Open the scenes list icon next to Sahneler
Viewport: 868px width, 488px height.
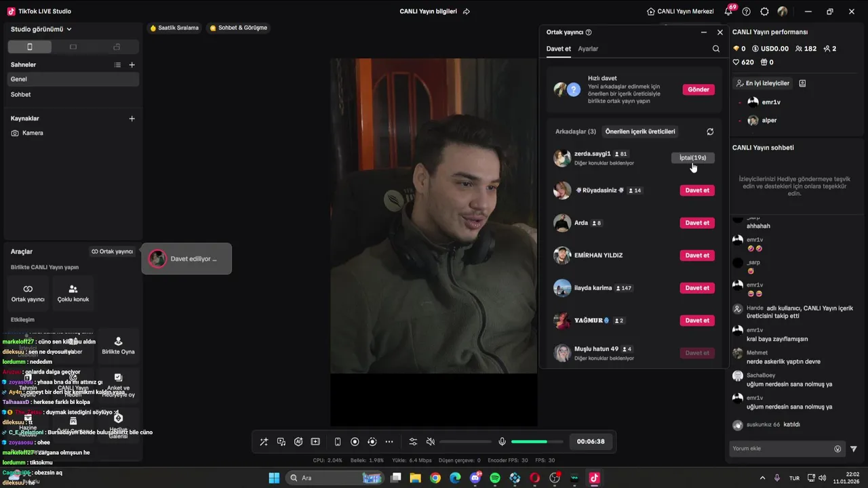point(117,65)
